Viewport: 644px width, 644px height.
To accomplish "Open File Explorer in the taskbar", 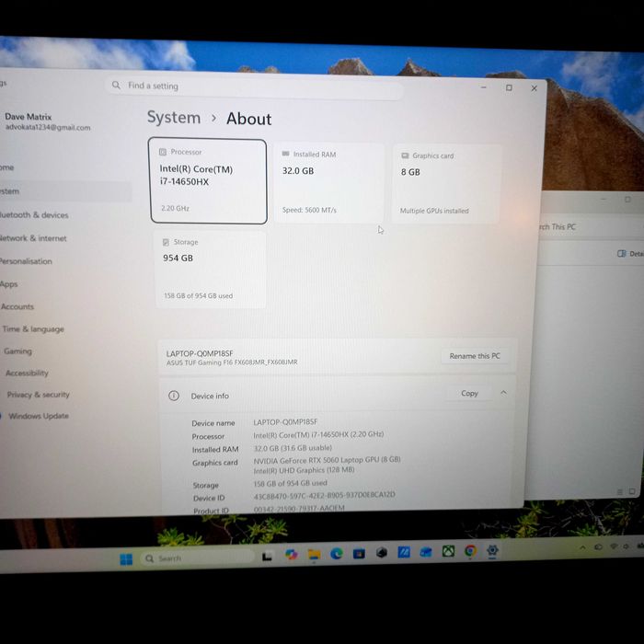I will pos(315,555).
